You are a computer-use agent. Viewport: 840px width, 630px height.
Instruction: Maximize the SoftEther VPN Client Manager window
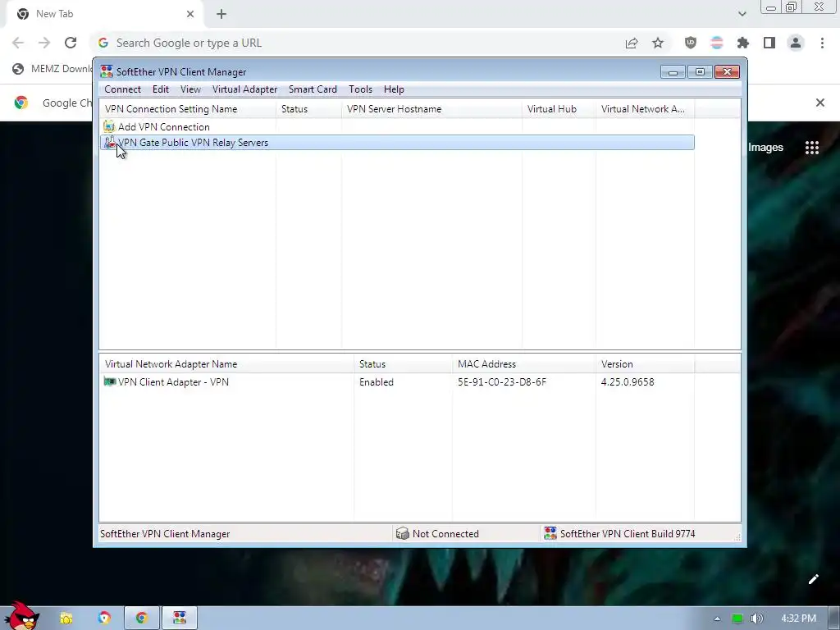click(x=700, y=72)
